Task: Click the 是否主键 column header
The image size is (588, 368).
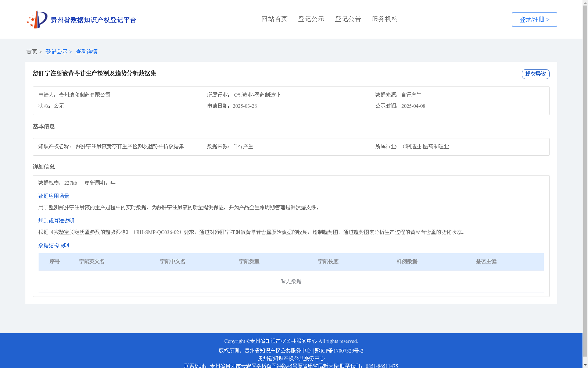Action: pyautogui.click(x=486, y=262)
